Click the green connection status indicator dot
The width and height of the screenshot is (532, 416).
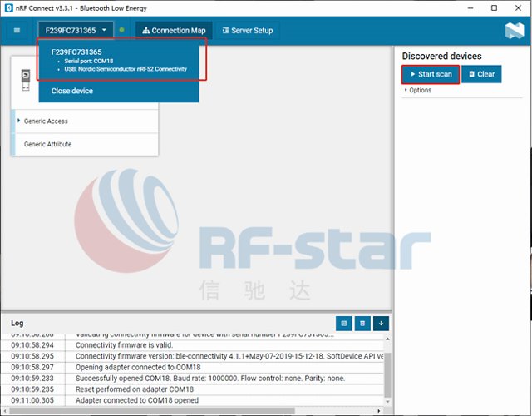coord(121,30)
